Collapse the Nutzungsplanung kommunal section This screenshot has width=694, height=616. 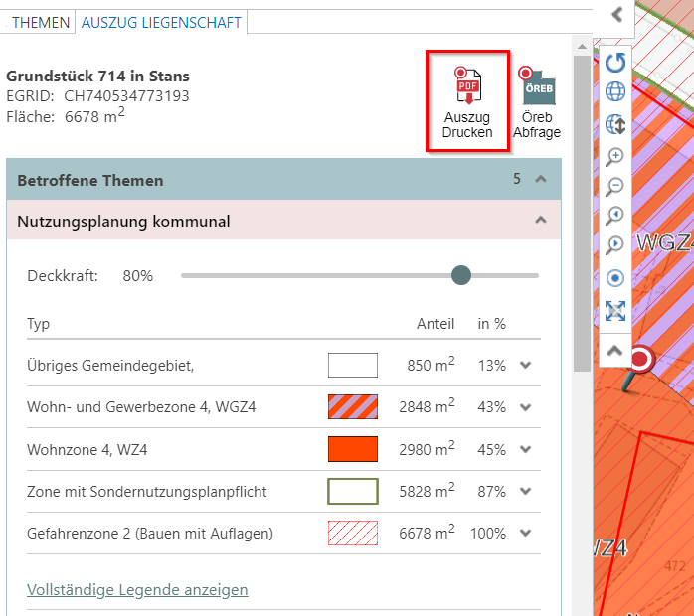tap(541, 221)
